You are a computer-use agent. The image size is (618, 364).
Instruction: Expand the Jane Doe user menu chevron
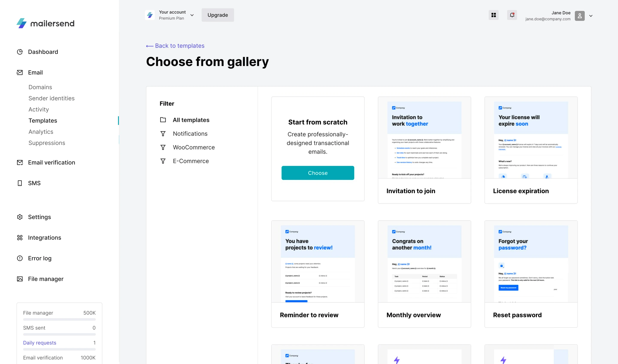click(591, 16)
